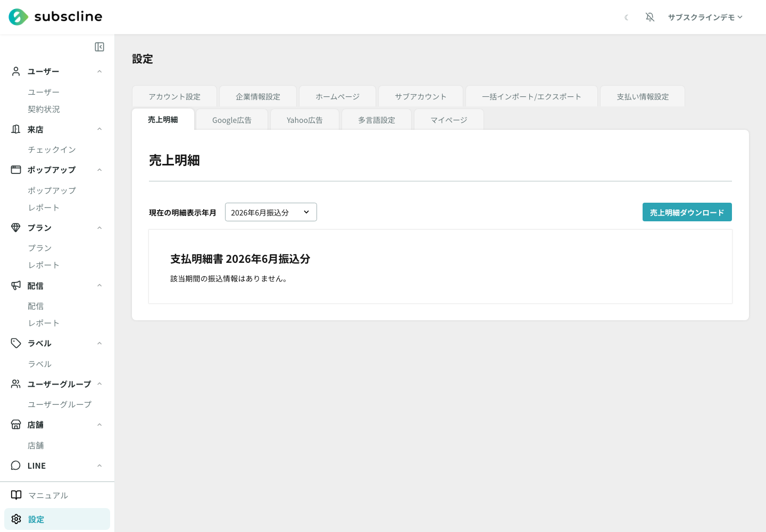Click the subscline logo
Screen dimensions: 766x532
pos(55,17)
